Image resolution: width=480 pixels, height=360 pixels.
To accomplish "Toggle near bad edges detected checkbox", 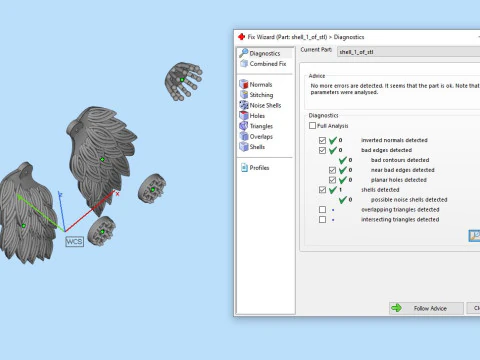I will pyautogui.click(x=332, y=170).
